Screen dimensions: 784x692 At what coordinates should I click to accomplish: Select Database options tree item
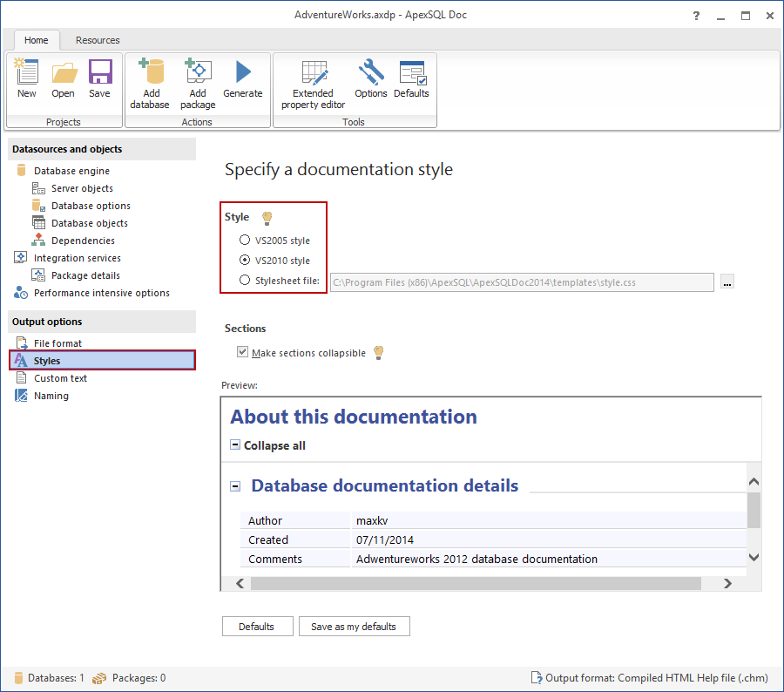click(x=91, y=206)
